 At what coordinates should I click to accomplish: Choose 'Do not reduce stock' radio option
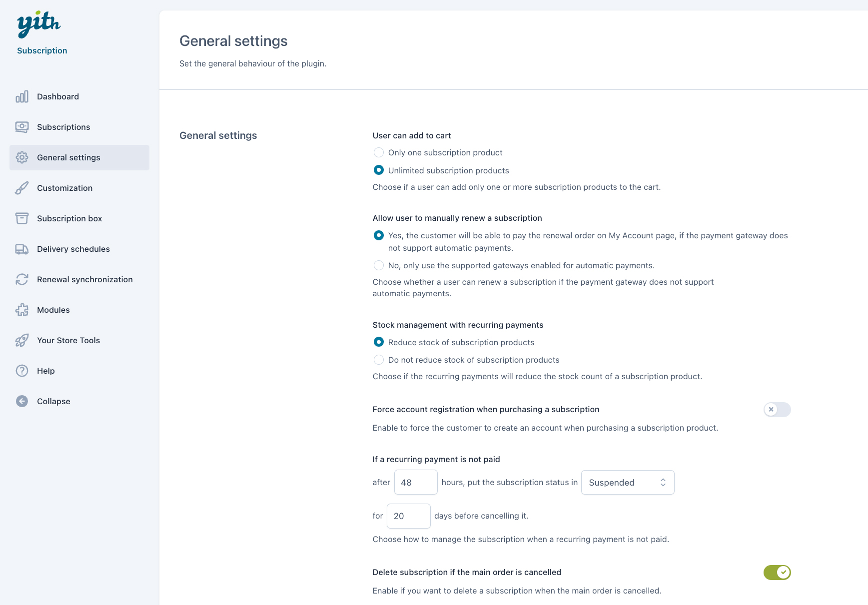[x=379, y=360]
